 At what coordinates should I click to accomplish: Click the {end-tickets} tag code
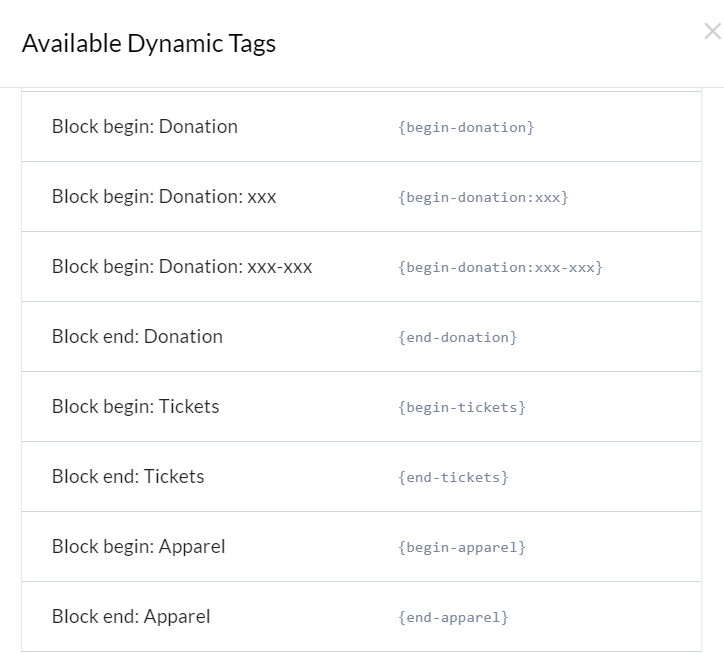453,477
